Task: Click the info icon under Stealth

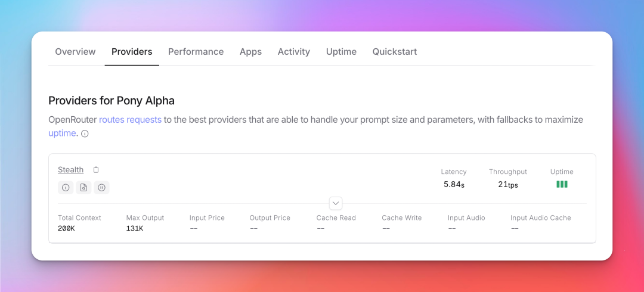Action: (x=66, y=188)
